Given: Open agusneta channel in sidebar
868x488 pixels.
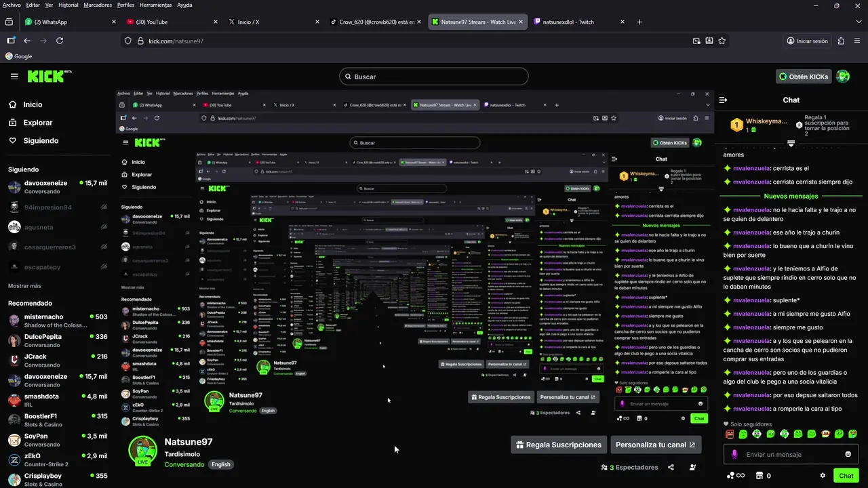Looking at the screenshot, I should coord(57,227).
